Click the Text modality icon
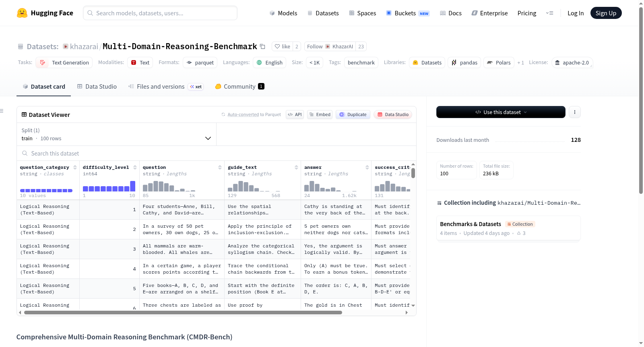The height and width of the screenshot is (347, 644). click(134, 62)
